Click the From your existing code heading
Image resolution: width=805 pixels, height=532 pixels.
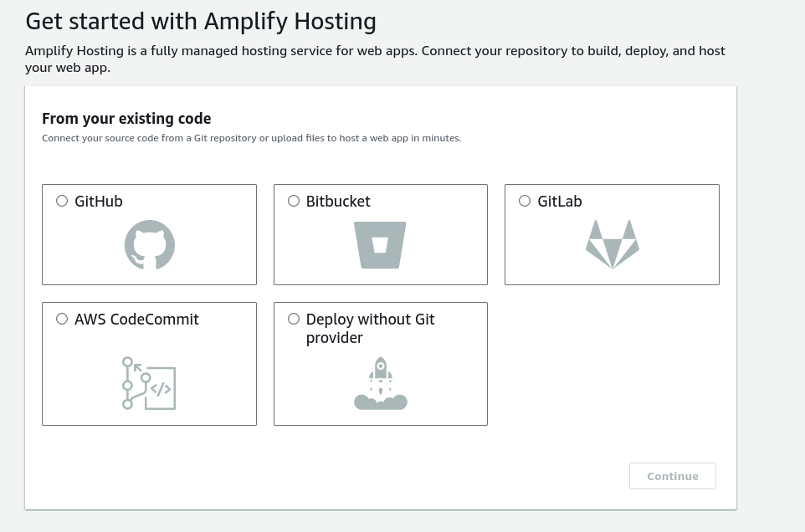(126, 119)
